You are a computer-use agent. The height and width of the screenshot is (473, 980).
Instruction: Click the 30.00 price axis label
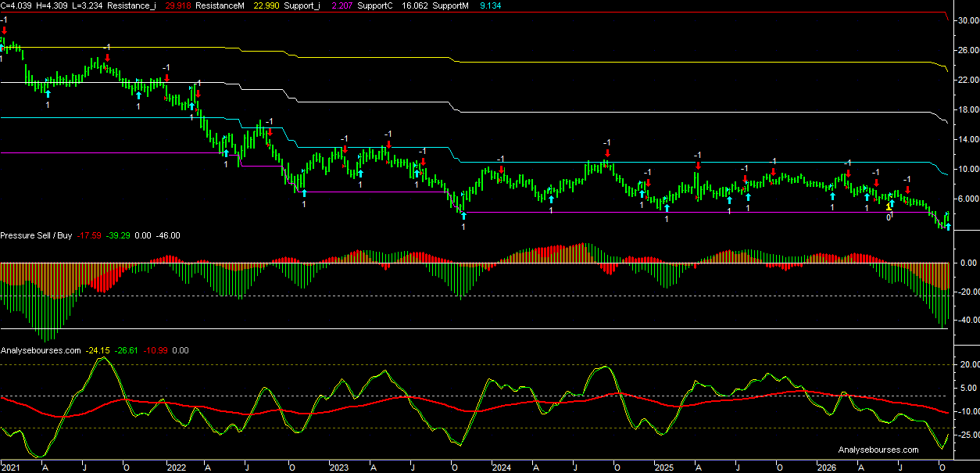[x=967, y=20]
